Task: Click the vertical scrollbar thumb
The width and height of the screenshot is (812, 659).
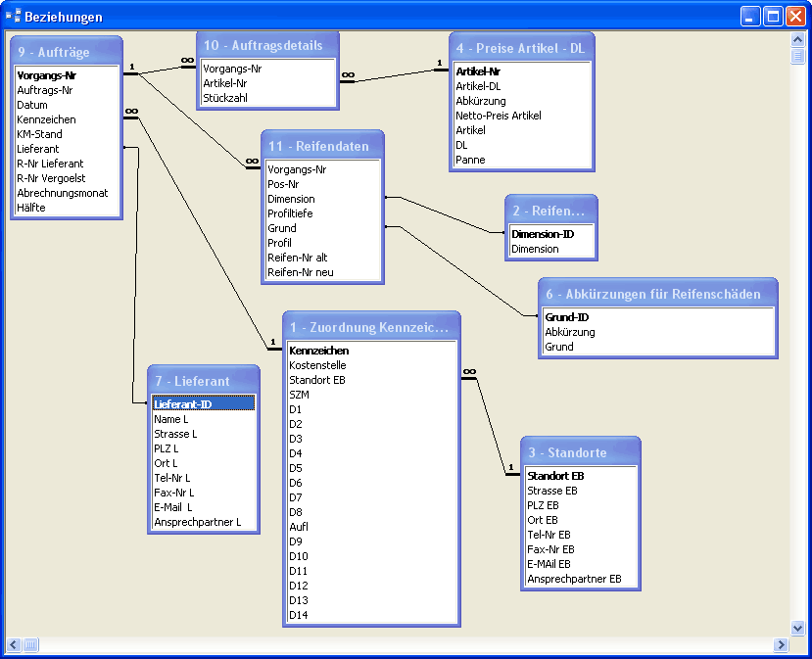Action: (797, 56)
